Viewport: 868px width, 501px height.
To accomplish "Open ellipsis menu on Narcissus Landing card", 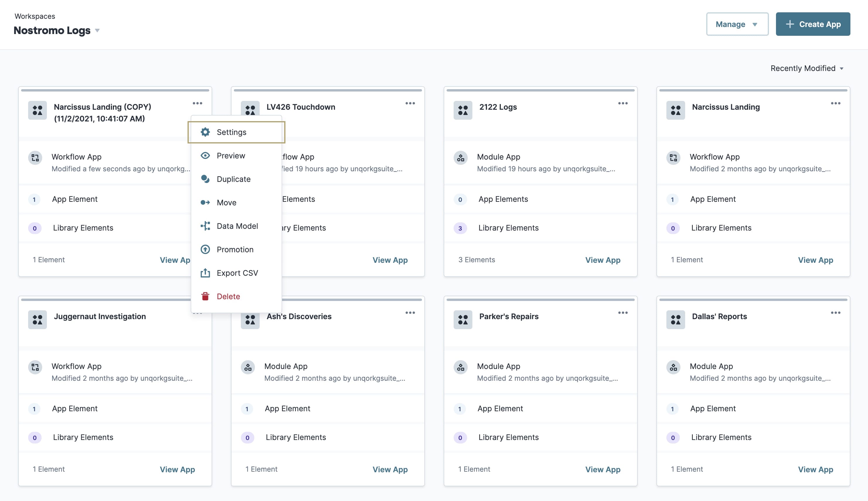I will (x=835, y=103).
